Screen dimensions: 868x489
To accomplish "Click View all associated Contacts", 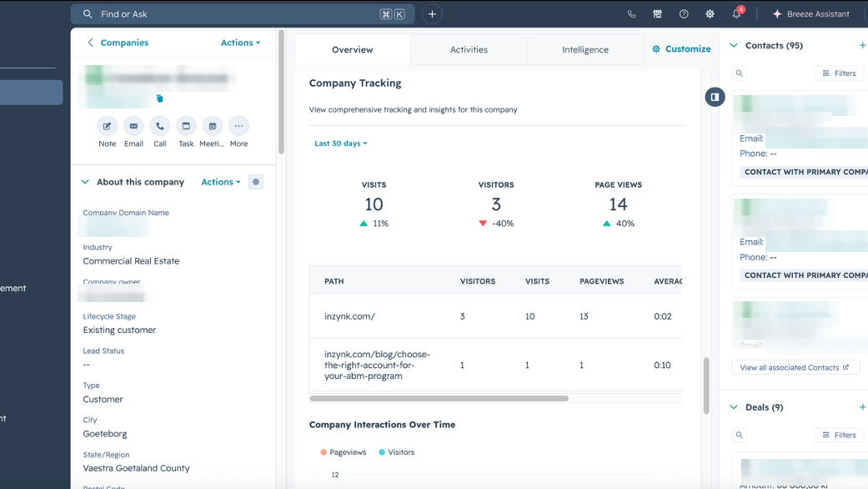I will pyautogui.click(x=795, y=368).
